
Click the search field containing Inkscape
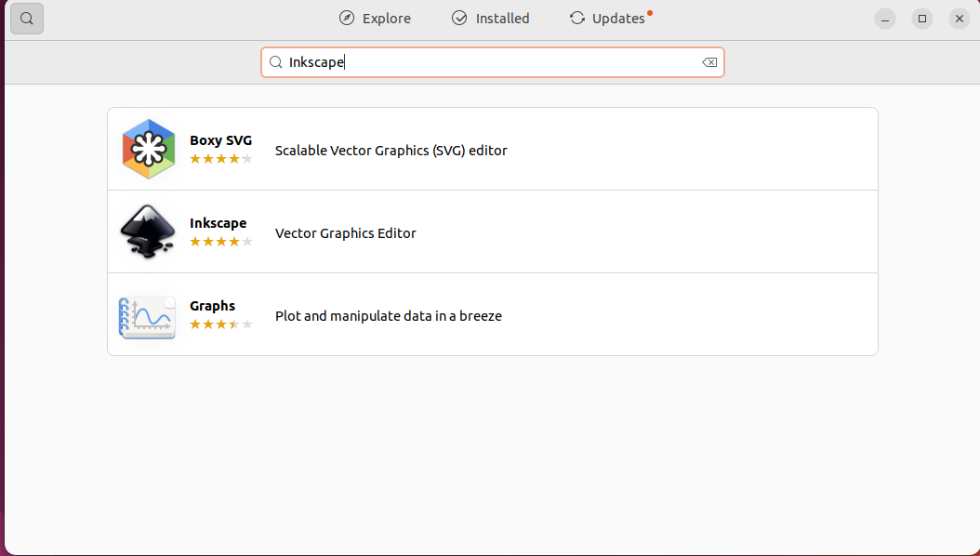(x=493, y=62)
